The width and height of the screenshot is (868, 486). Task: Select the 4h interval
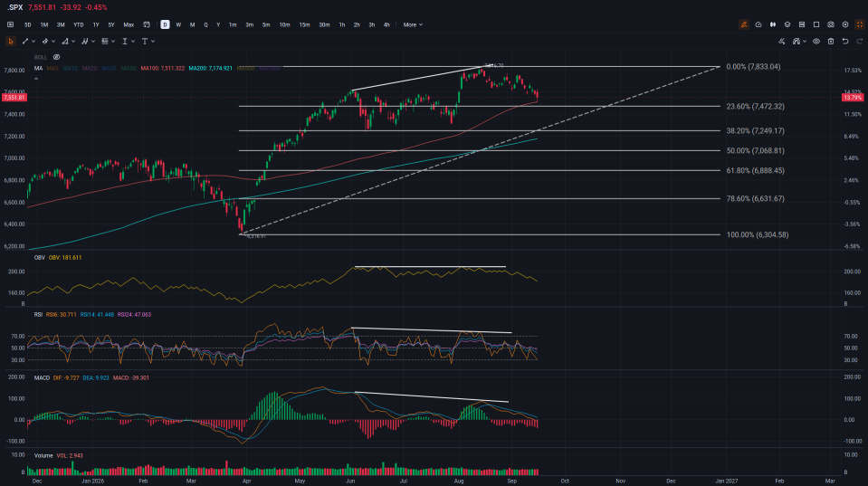point(386,25)
